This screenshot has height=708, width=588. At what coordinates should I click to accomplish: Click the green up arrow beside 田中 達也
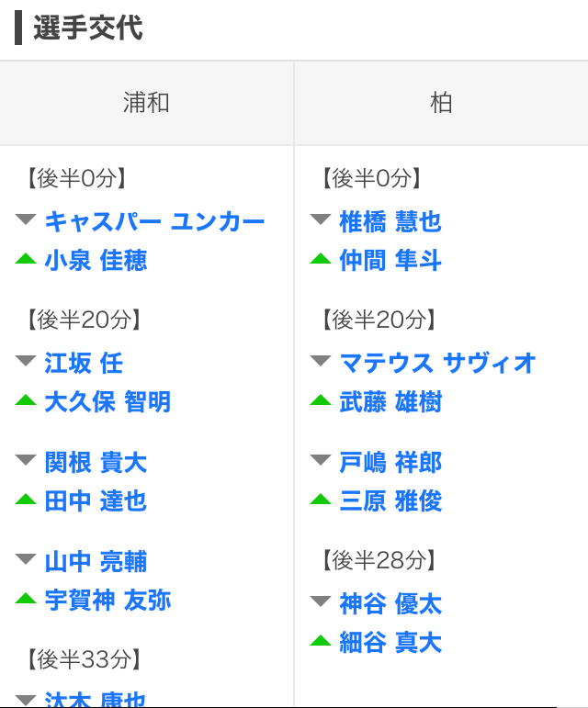(x=26, y=500)
